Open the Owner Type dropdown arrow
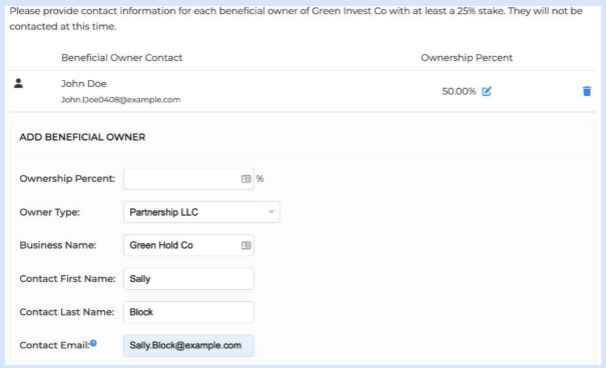This screenshot has width=606, height=368. (x=271, y=212)
